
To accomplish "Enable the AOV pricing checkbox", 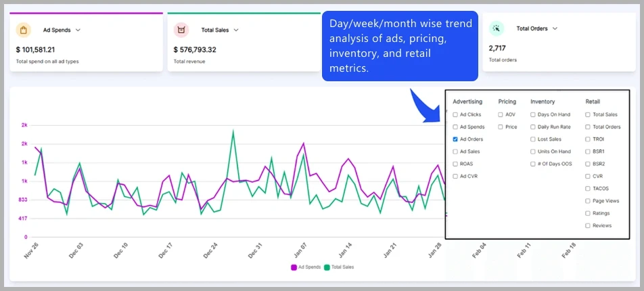I will coord(501,114).
